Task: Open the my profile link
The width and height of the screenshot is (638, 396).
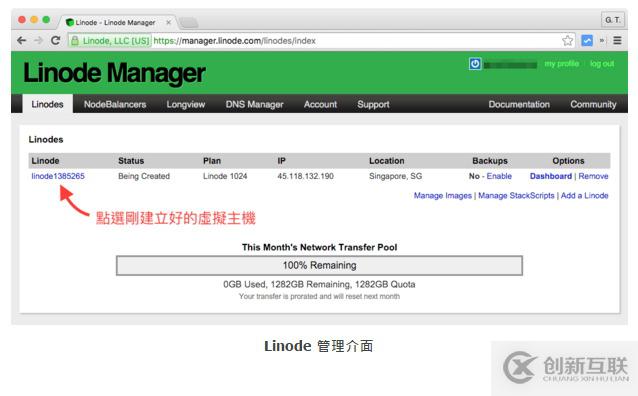Action: (562, 64)
